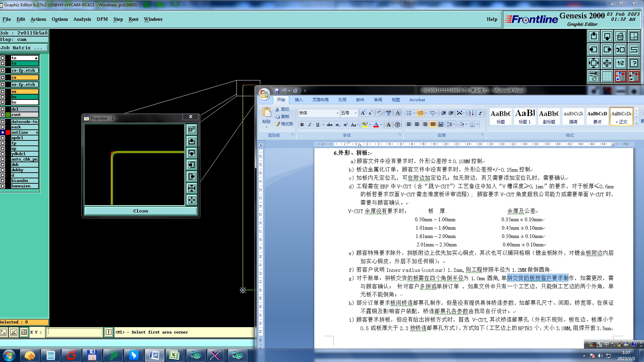Click the Bold button in Word ribbon
Image resolution: width=644 pixels, height=362 pixels.
tap(302, 125)
